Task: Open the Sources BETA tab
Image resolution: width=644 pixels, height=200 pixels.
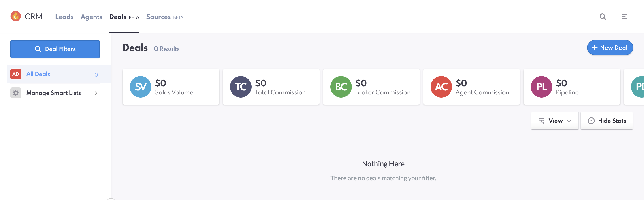Action: point(165,17)
